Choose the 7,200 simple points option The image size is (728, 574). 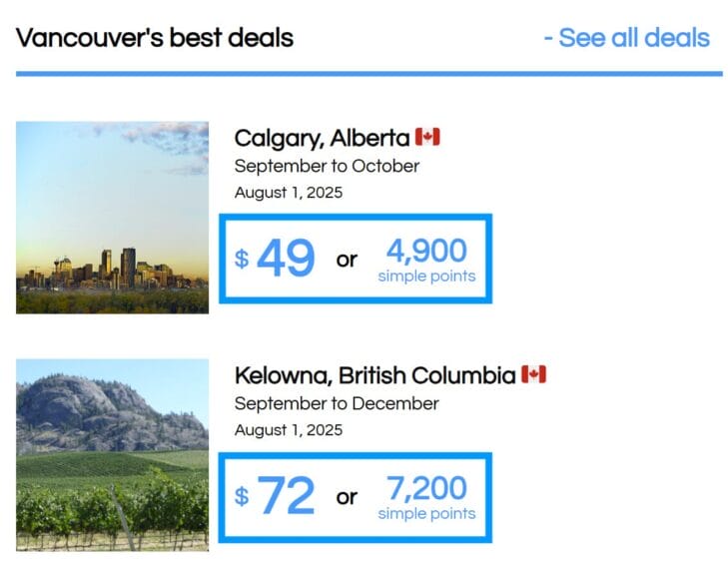pos(426,497)
